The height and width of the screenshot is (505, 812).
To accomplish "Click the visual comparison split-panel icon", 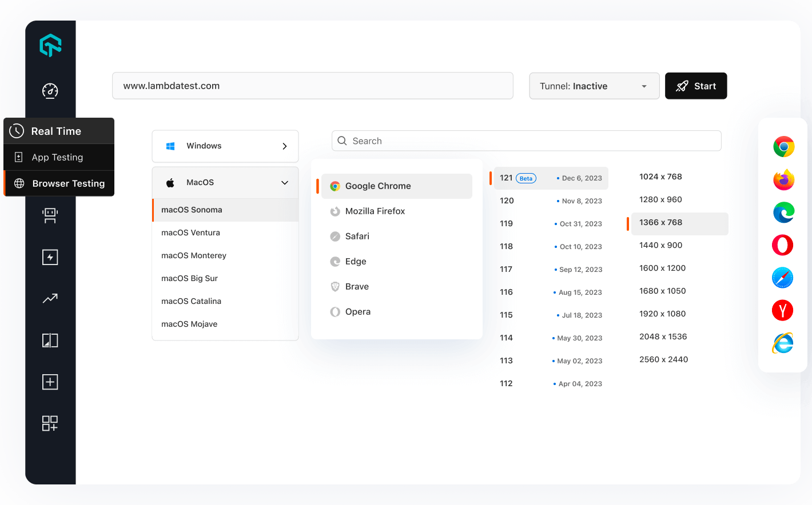I will (50, 340).
